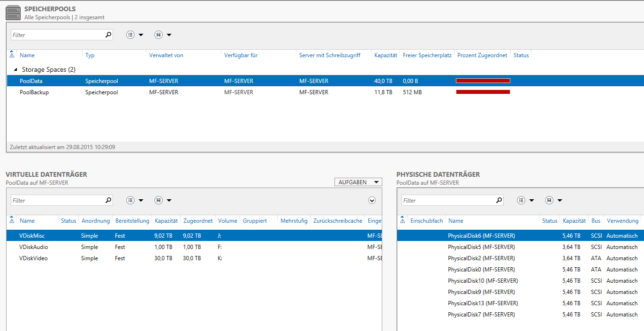Select PhysicalDisk2 (MF-SERVER) row
The image size is (644, 331).
click(x=521, y=258)
